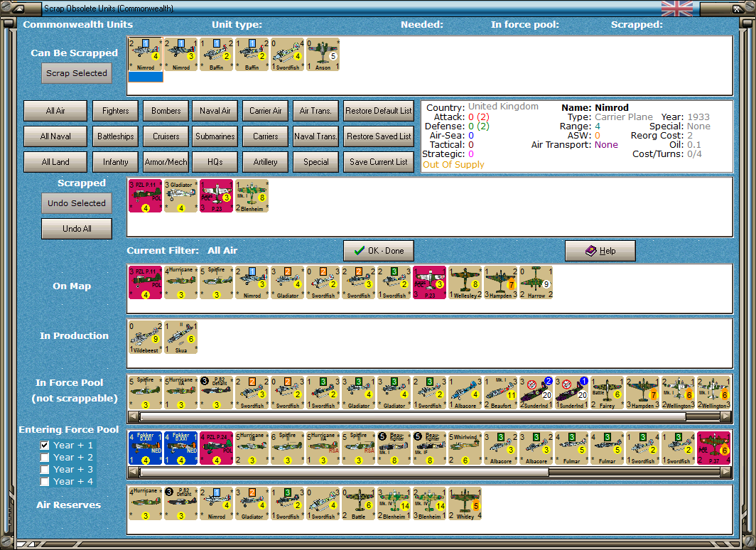This screenshot has height=550, width=756.
Task: Select the scrapped P.23 Polish bomber
Action: (217, 195)
